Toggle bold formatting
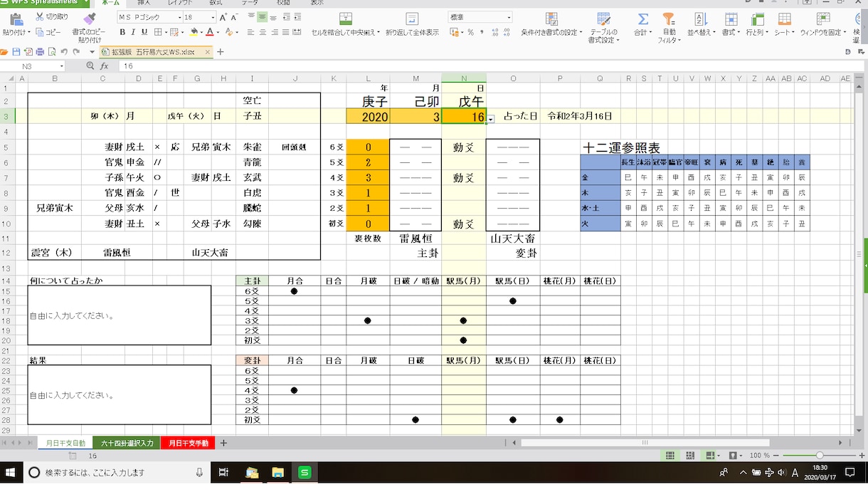868x492 pixels. [122, 32]
